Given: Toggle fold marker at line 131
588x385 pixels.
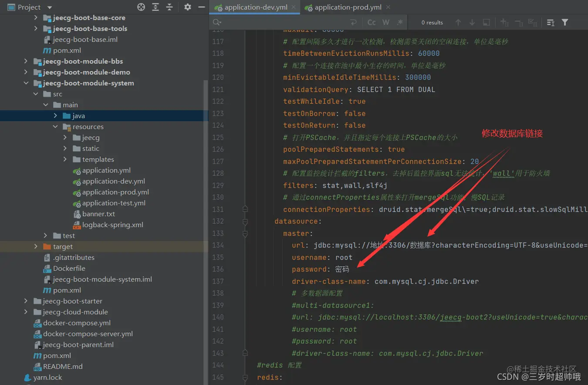Looking at the screenshot, I should (245, 209).
